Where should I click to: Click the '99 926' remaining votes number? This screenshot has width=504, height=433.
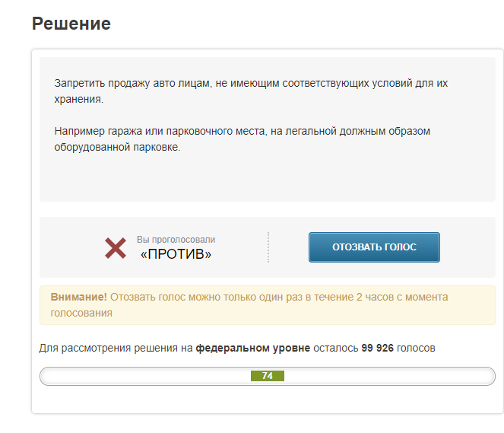pyautogui.click(x=377, y=348)
